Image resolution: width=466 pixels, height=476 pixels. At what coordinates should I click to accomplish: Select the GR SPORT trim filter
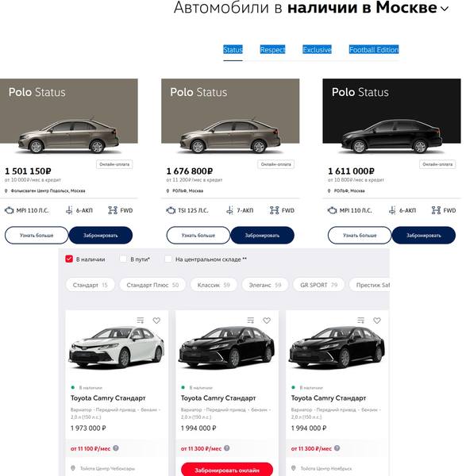318,285
